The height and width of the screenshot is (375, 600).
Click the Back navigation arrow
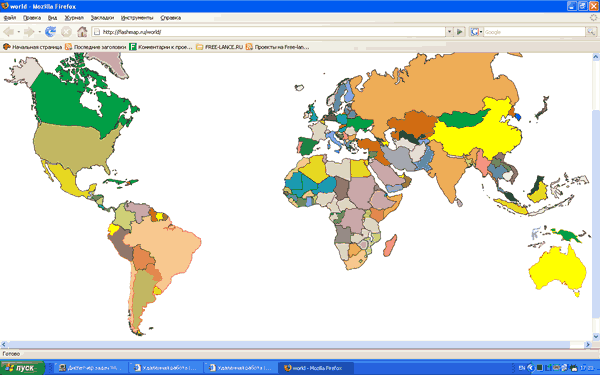pos(8,32)
